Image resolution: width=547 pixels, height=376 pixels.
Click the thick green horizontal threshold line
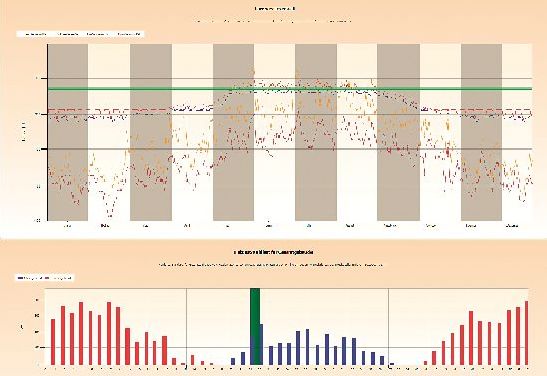tap(290, 89)
